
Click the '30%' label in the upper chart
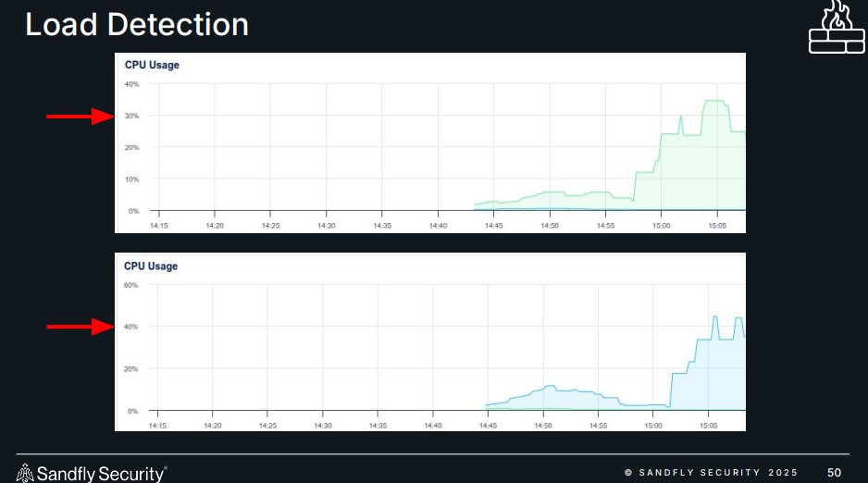click(x=131, y=117)
